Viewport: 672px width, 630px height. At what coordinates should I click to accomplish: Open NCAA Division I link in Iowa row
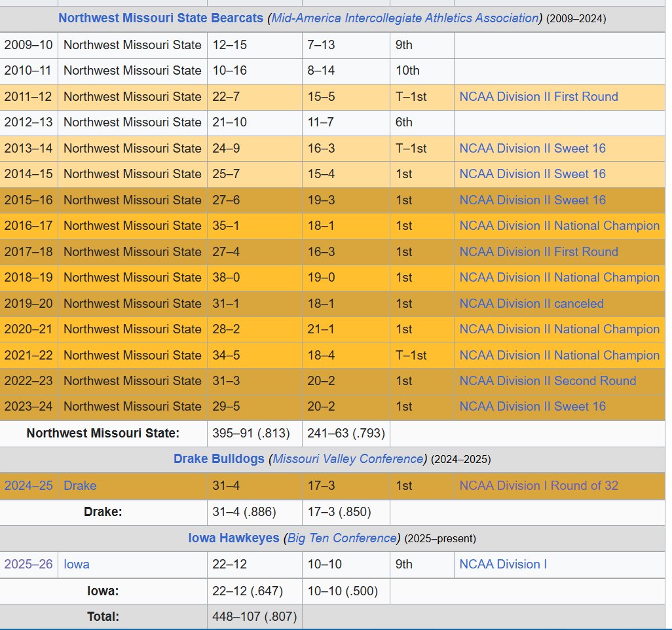tap(503, 564)
